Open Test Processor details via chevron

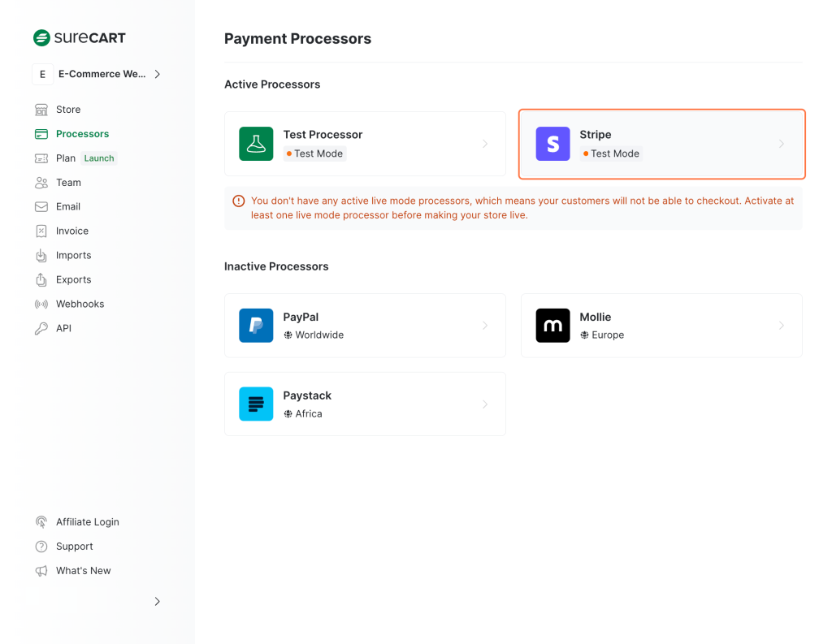point(485,144)
